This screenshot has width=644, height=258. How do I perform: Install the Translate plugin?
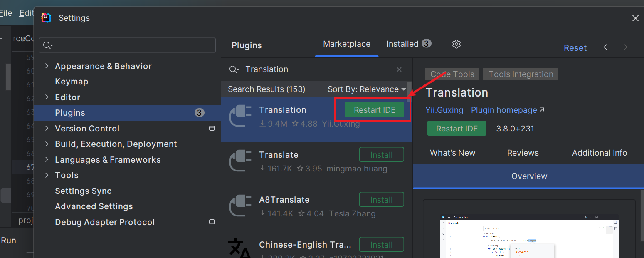coord(381,155)
